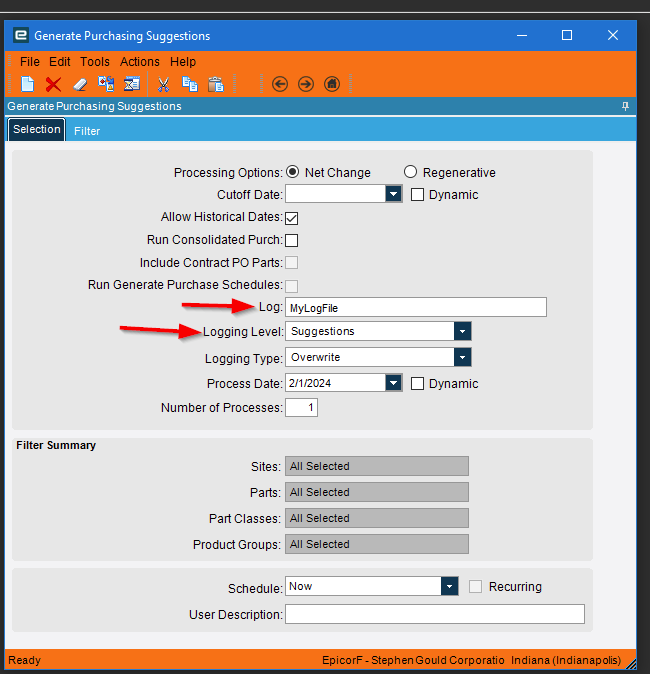Click the window resize grip corner
The height and width of the screenshot is (674, 650).
point(631,665)
